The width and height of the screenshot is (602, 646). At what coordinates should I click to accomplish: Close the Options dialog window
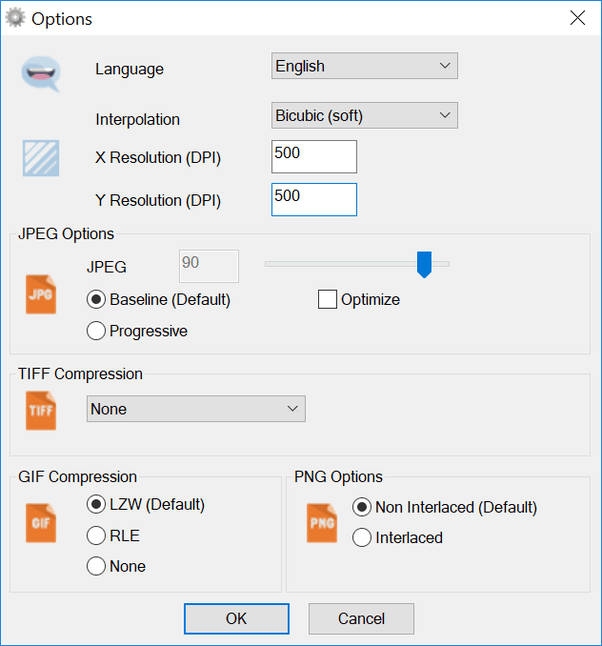point(578,18)
